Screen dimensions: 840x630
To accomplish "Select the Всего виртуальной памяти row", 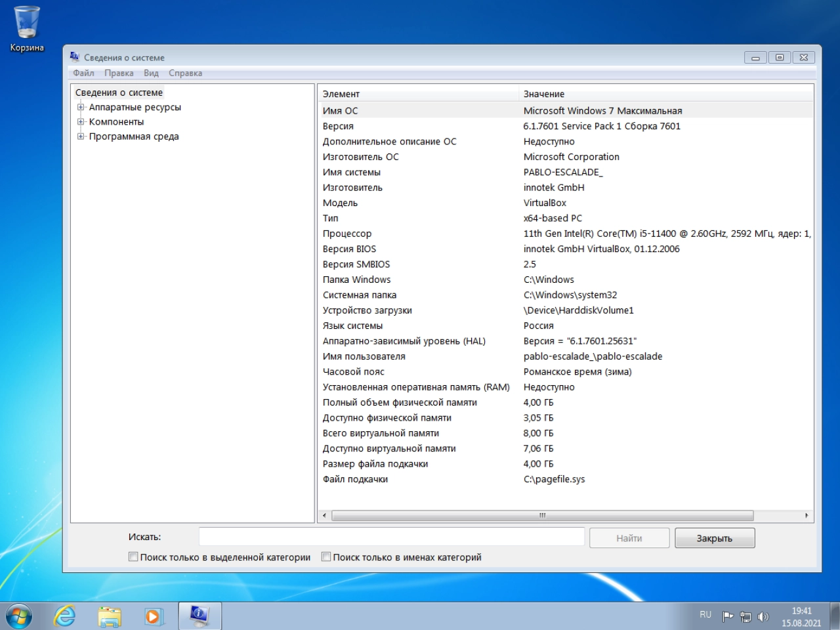I will pyautogui.click(x=566, y=433).
